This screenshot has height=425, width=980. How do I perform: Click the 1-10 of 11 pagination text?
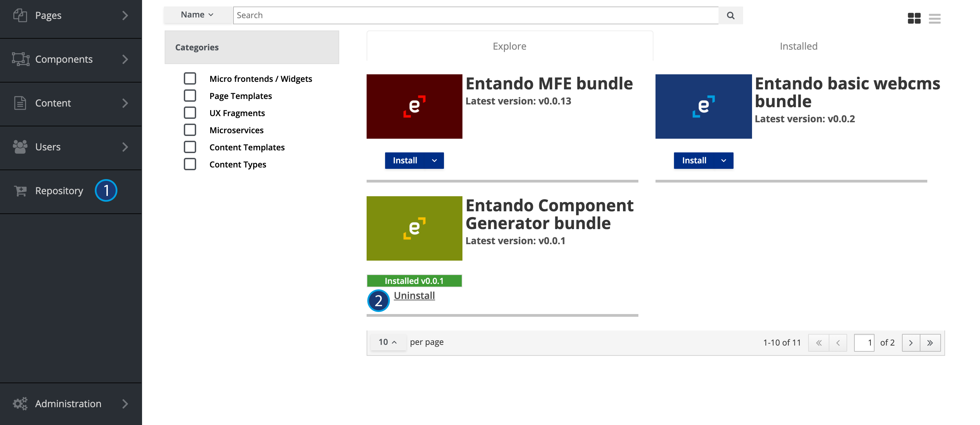(782, 342)
